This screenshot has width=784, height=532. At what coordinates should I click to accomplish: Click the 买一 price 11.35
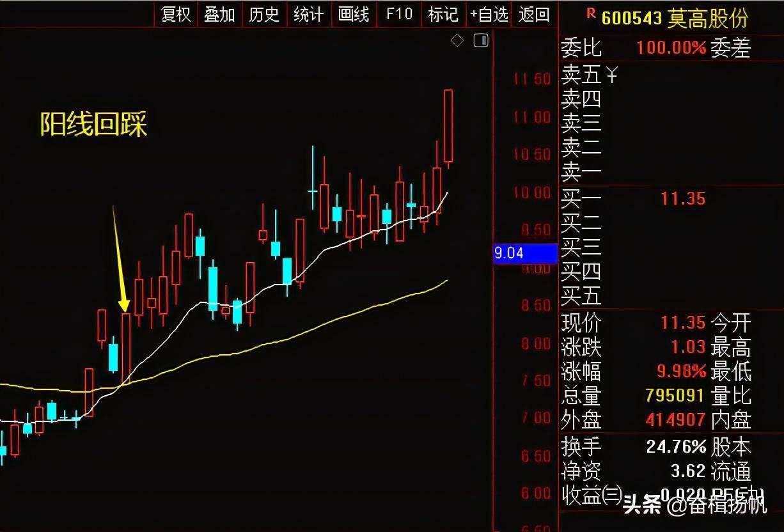683,199
